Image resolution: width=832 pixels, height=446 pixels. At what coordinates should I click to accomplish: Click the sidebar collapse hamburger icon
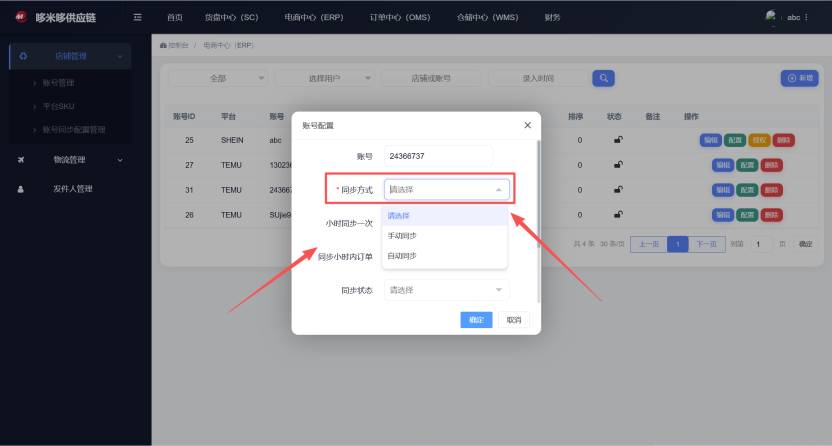(x=137, y=18)
